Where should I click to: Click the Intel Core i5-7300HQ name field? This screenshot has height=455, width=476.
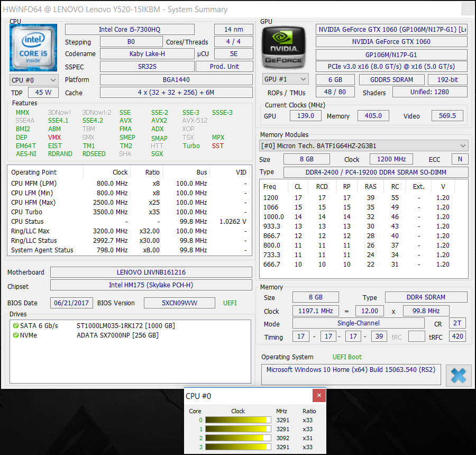click(x=130, y=30)
